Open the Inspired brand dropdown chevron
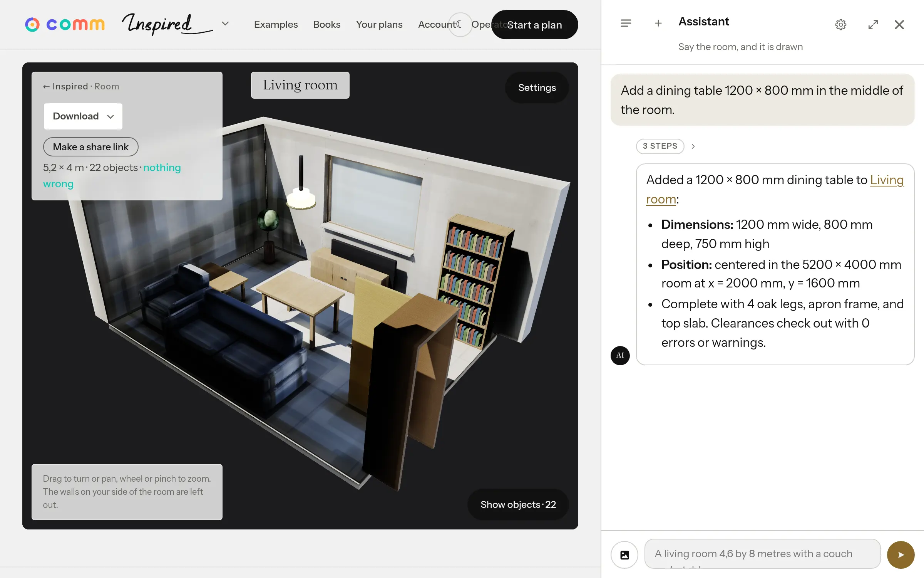 coord(225,24)
